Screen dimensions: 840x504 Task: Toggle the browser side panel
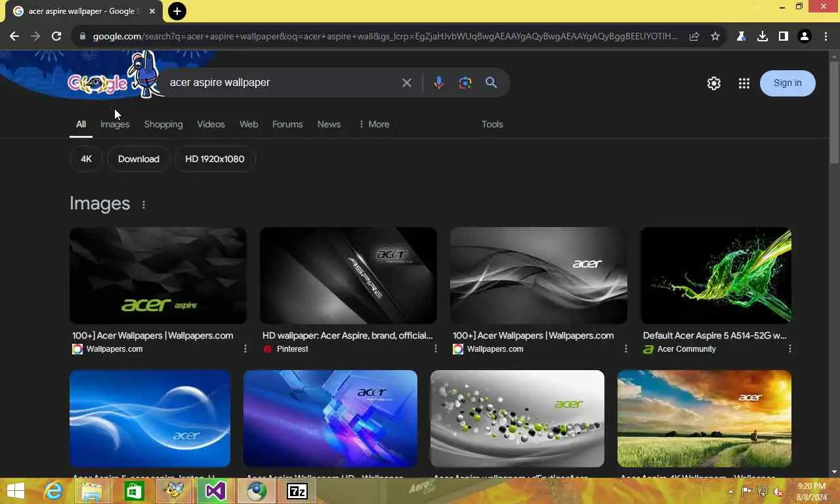pos(783,37)
